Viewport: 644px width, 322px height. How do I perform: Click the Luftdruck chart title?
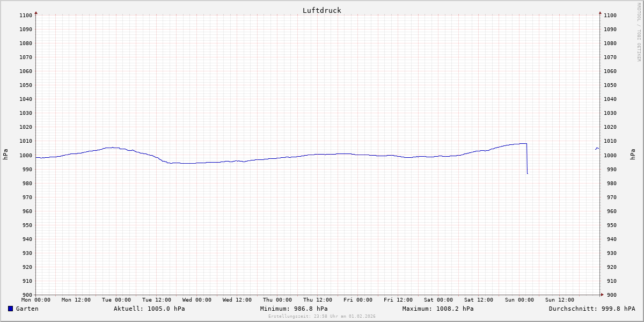(321, 10)
